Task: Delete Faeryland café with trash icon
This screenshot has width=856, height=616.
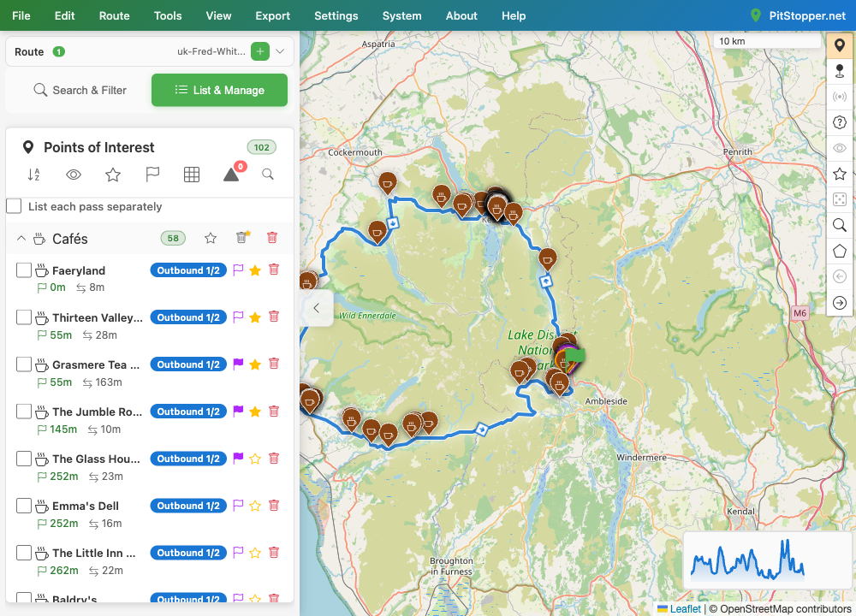Action: click(x=274, y=269)
